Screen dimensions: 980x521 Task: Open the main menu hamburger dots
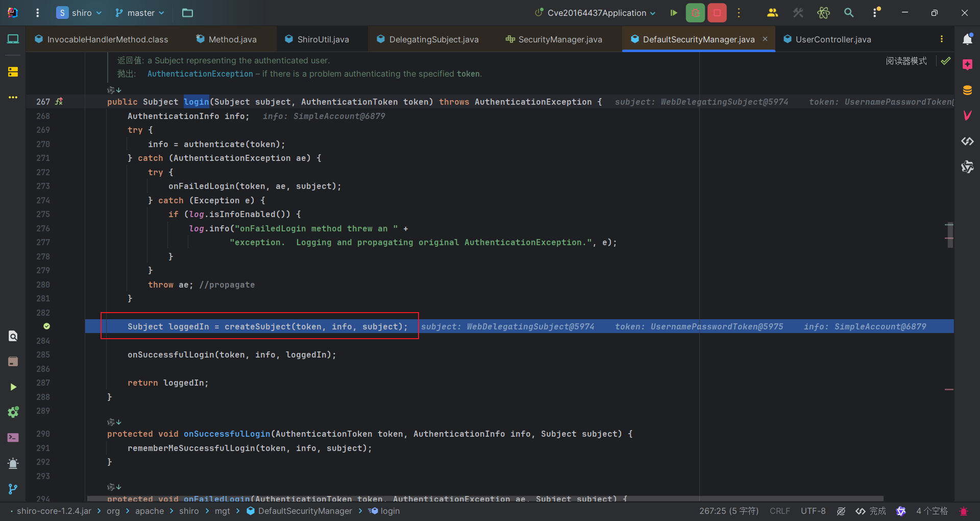(37, 13)
